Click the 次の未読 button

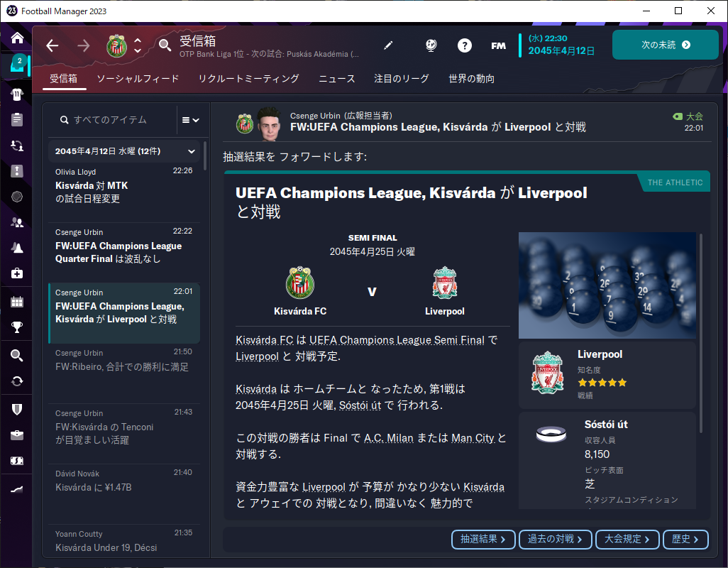point(666,45)
